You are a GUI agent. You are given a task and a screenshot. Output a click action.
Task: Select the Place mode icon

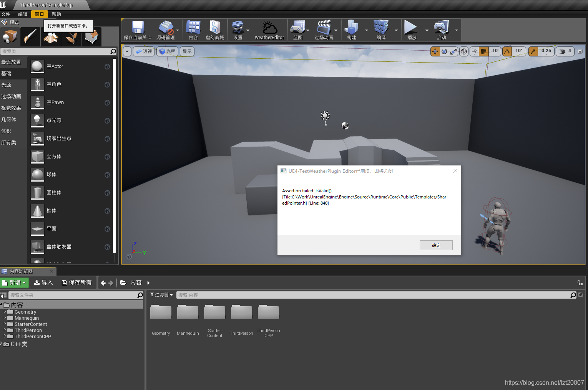point(10,37)
